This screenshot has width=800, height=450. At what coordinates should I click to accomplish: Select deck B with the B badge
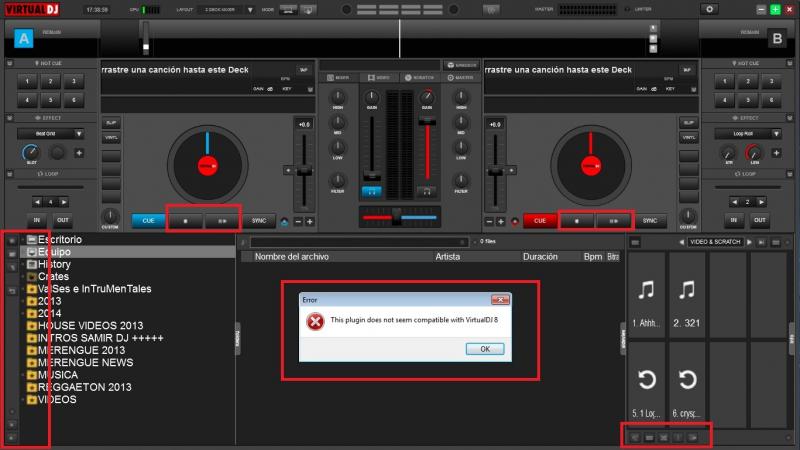pyautogui.click(x=777, y=39)
